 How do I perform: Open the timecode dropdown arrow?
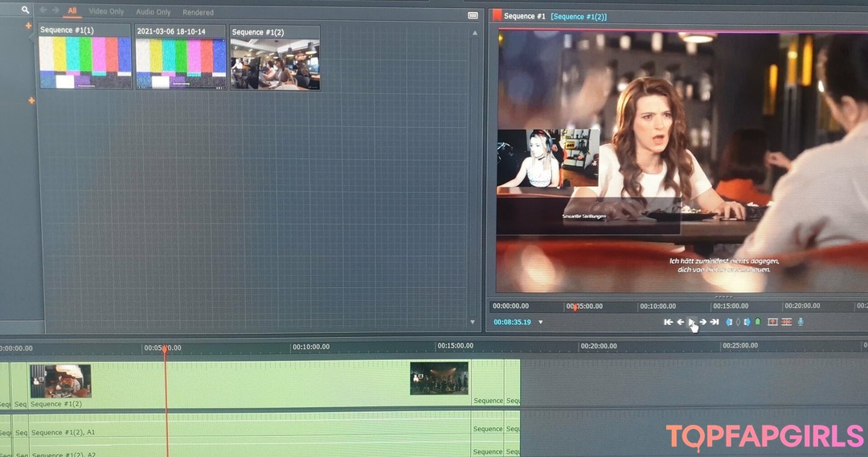(540, 323)
